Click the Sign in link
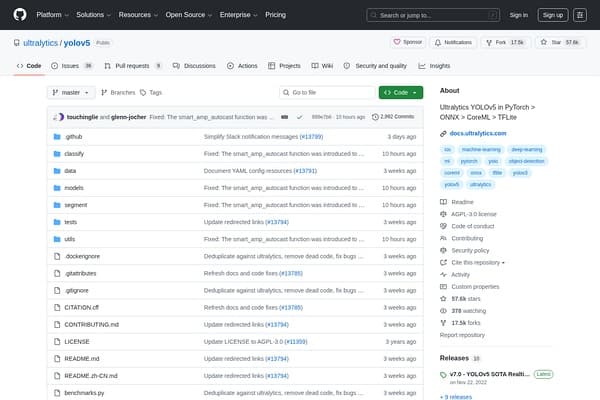Viewport: 600px width, 400px height. tap(518, 15)
